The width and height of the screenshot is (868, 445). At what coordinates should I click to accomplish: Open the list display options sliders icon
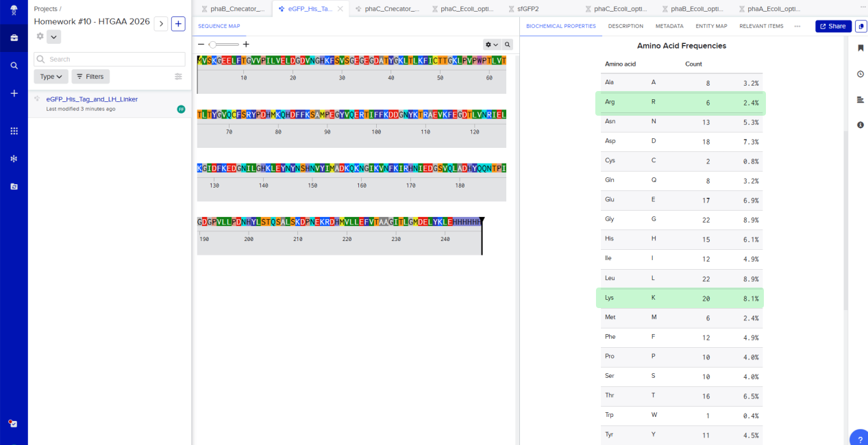point(179,77)
